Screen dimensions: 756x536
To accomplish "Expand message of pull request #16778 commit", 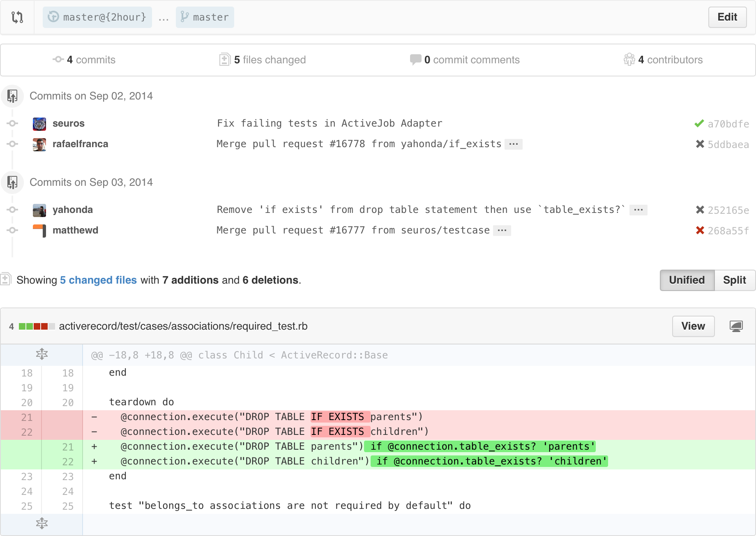I will click(x=514, y=144).
